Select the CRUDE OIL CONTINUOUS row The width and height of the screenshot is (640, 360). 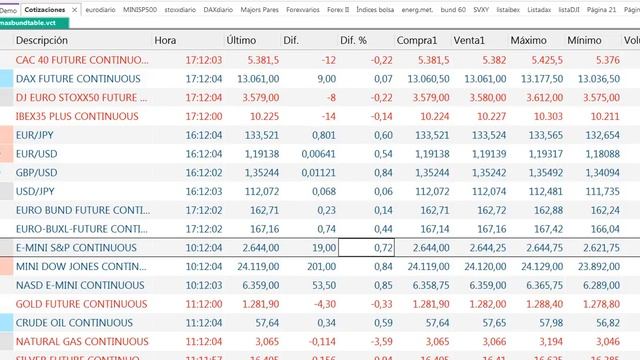(320, 323)
